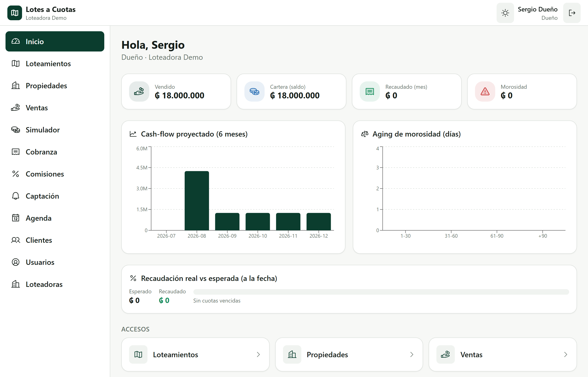Image resolution: width=588 pixels, height=377 pixels.
Task: Click the Cash-flow chart line icon
Action: 133,134
